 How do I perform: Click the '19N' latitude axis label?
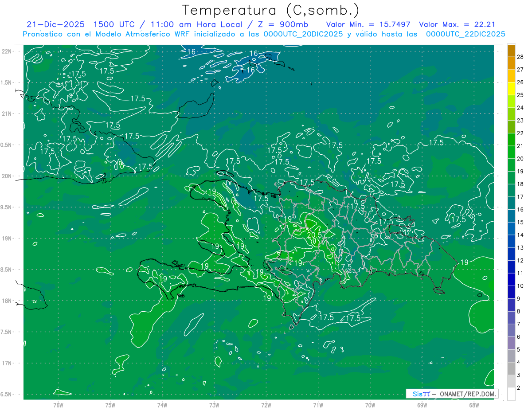[8, 239]
